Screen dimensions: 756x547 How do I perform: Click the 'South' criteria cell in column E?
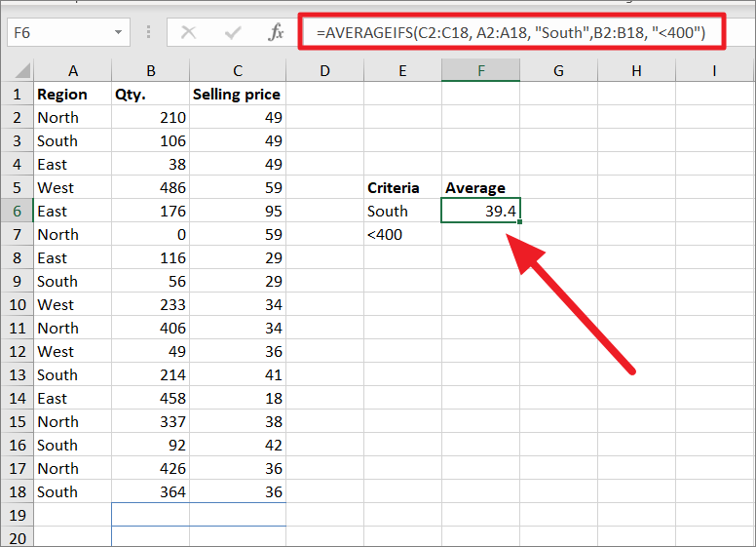pyautogui.click(x=402, y=211)
